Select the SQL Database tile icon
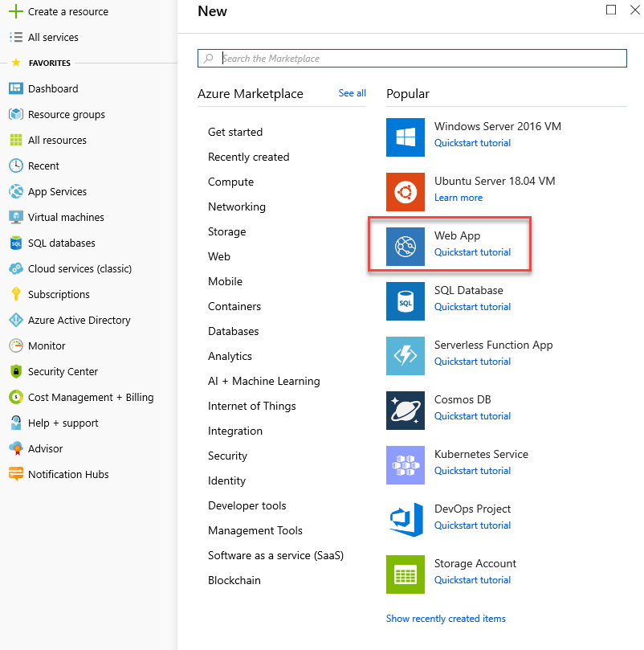This screenshot has width=644, height=650. (406, 301)
